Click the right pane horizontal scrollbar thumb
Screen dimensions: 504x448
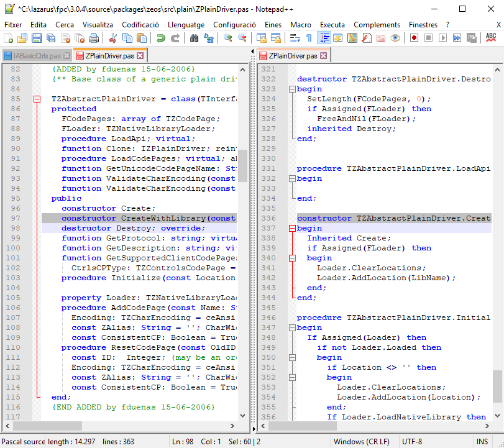click(303, 426)
